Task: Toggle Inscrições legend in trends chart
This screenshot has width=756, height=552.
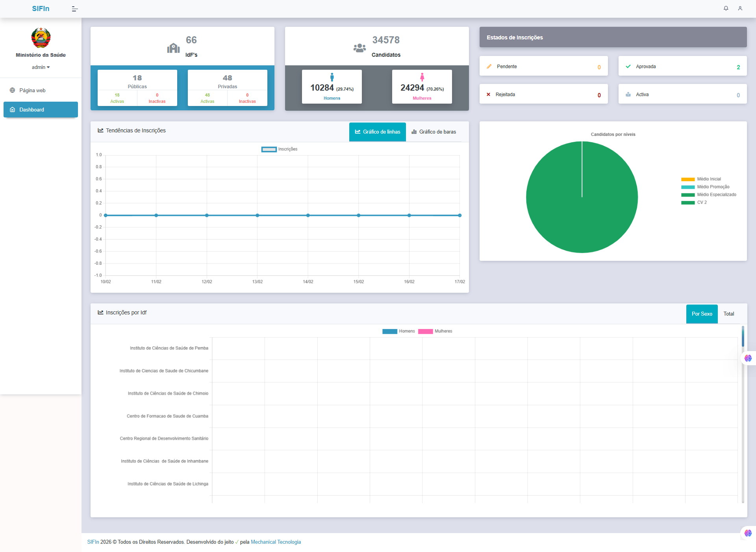Action: point(279,149)
